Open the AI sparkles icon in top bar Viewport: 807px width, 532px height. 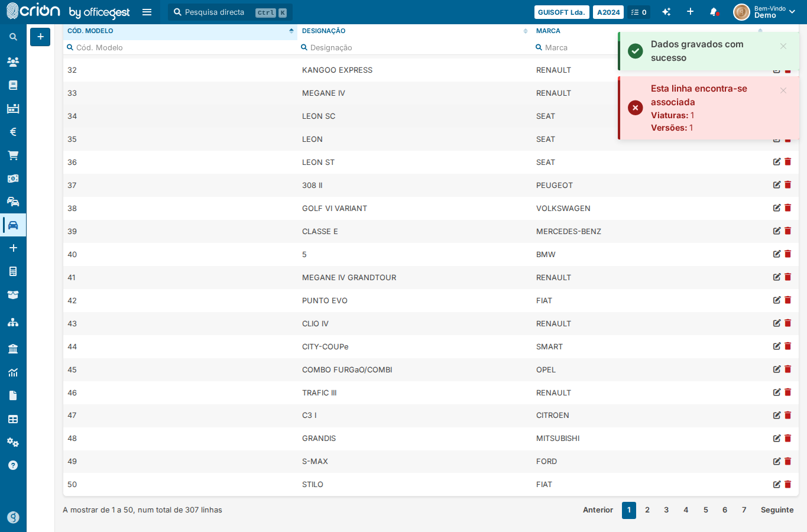coord(666,12)
